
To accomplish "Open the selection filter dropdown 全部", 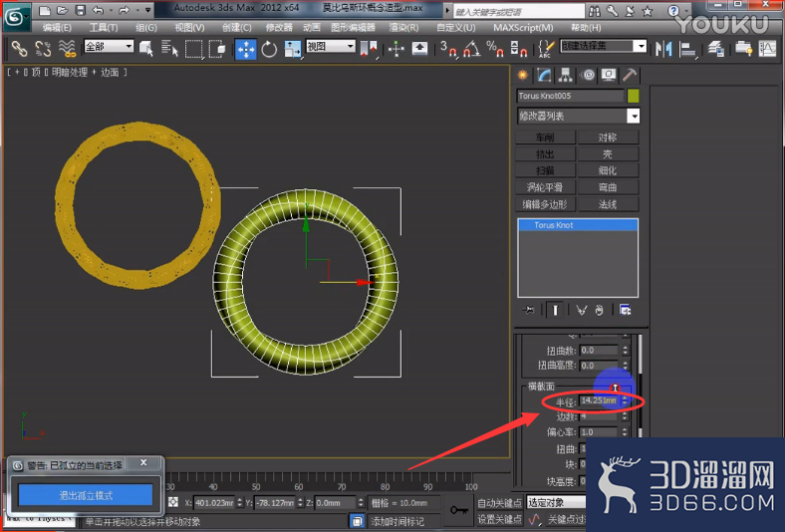I will (x=109, y=47).
